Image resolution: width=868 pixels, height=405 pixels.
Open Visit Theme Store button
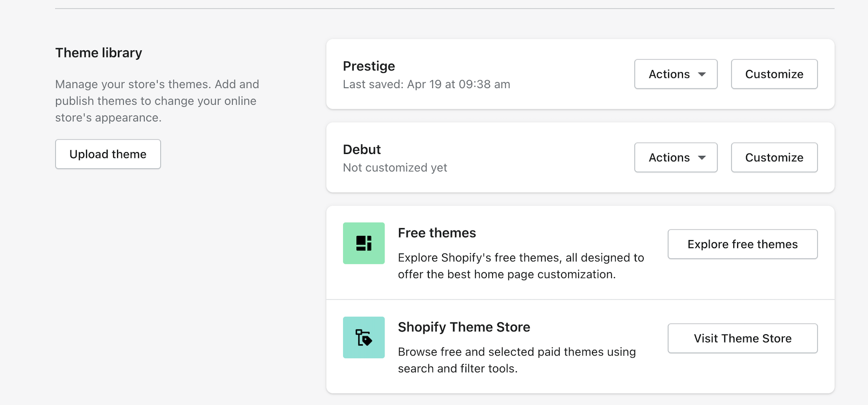[742, 338]
